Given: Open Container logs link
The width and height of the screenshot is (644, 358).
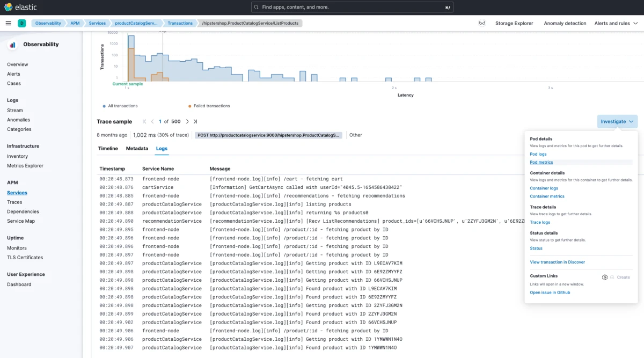Looking at the screenshot, I should click(x=544, y=188).
